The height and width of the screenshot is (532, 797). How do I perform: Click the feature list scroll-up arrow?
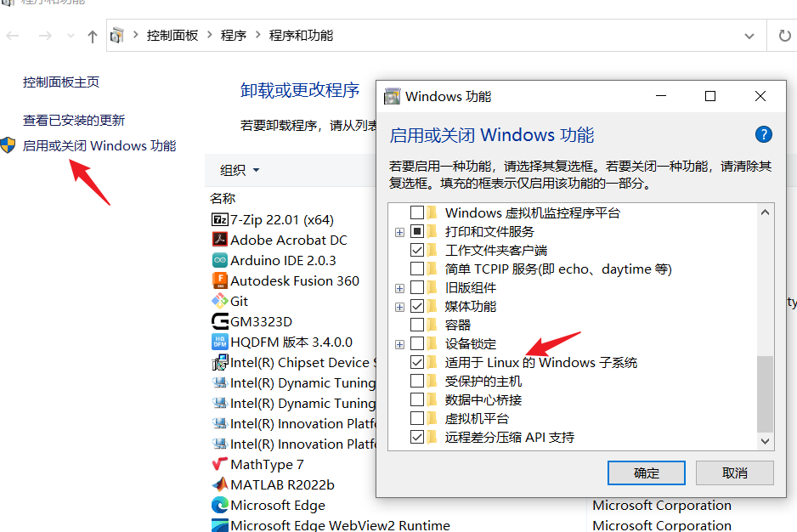765,212
